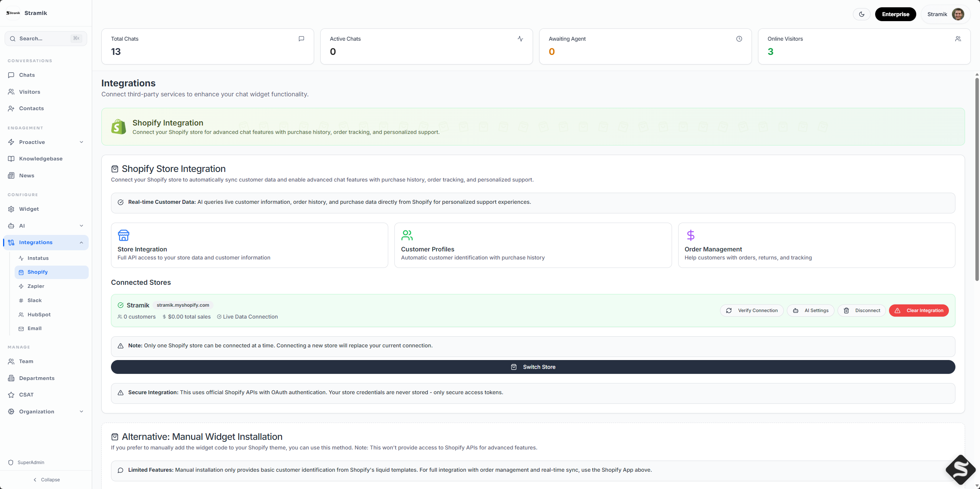Click the Order Management dollar icon

coord(690,235)
